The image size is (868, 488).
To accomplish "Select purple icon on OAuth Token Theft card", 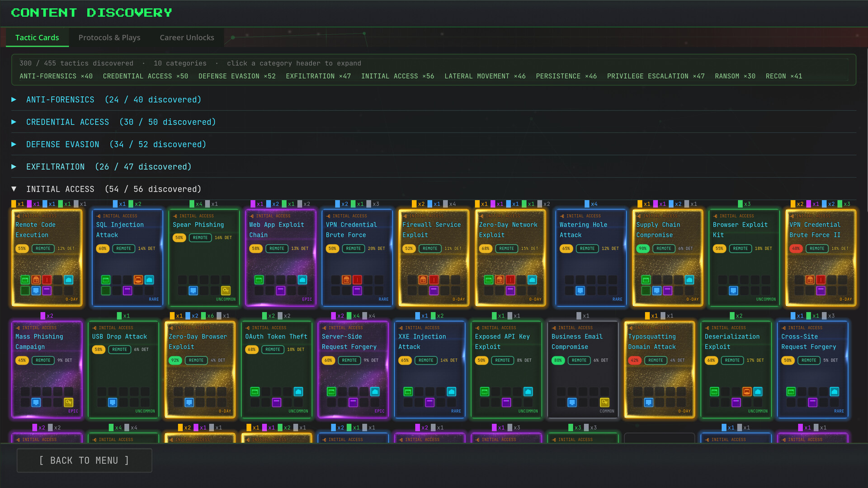I will click(x=277, y=402).
